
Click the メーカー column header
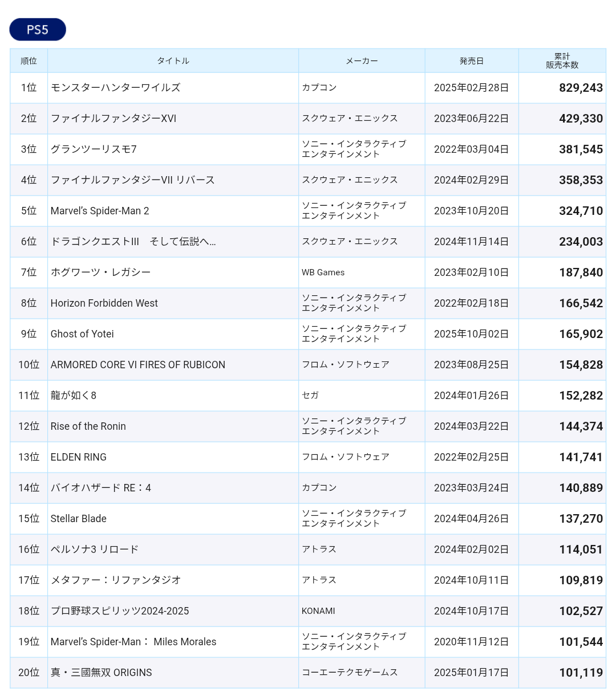(x=362, y=61)
